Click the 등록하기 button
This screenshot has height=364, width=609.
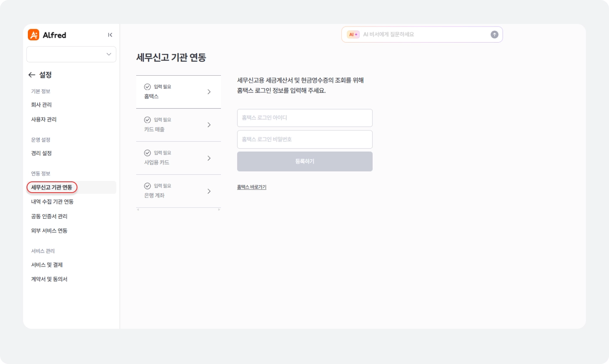305,161
